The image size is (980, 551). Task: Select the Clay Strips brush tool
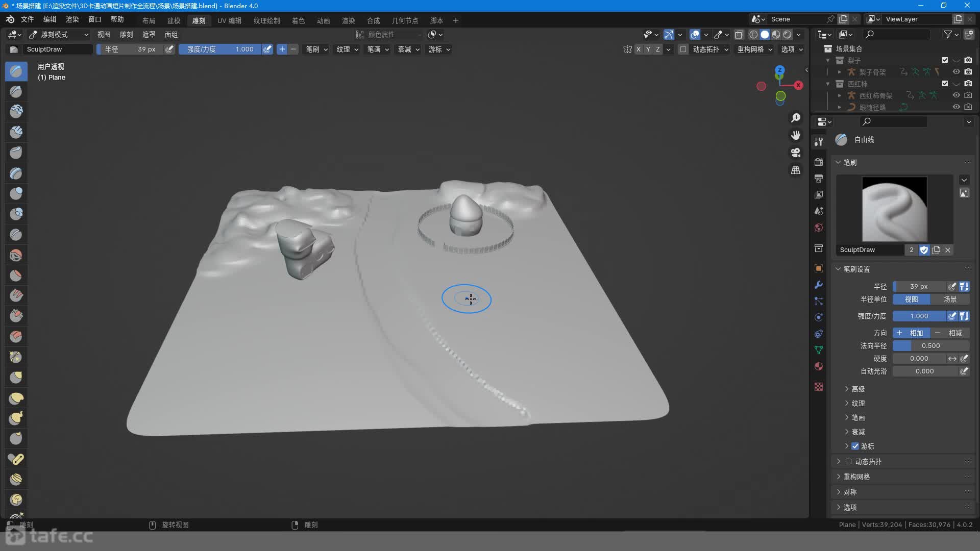point(16,132)
